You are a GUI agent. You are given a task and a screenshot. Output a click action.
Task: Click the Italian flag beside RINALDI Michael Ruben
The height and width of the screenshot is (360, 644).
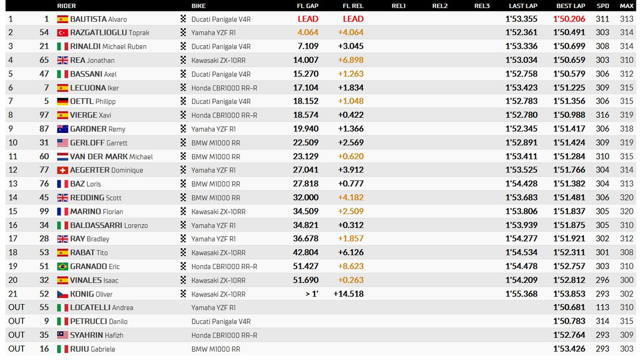coord(62,46)
